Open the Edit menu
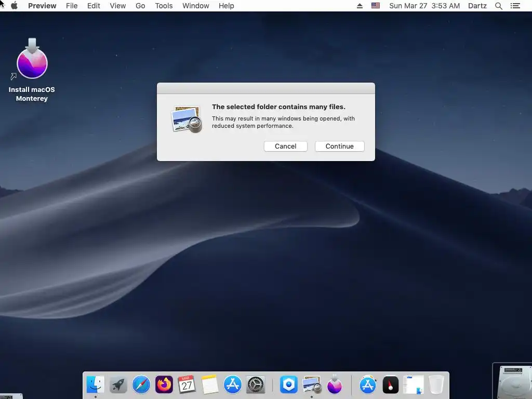The image size is (532, 399). coord(94,6)
